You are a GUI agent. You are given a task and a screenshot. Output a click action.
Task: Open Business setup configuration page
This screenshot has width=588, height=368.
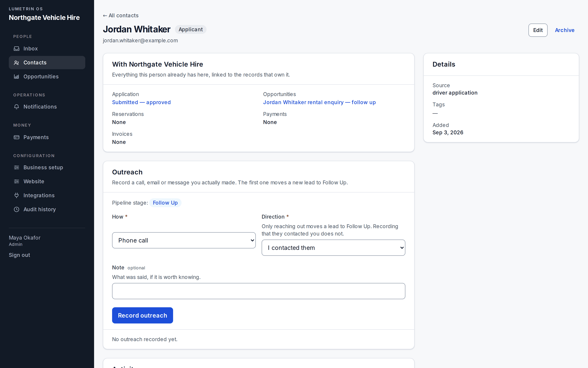47,167
